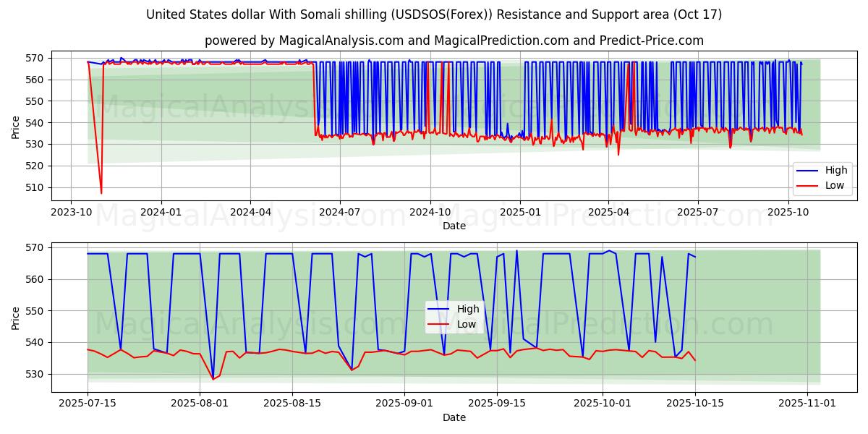Click the 2023-10 tick label on the top x-axis
The image size is (868, 434).
71,212
